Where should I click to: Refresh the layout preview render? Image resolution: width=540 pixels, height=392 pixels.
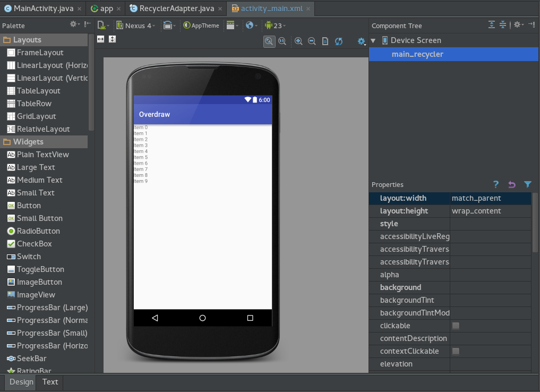pyautogui.click(x=339, y=41)
